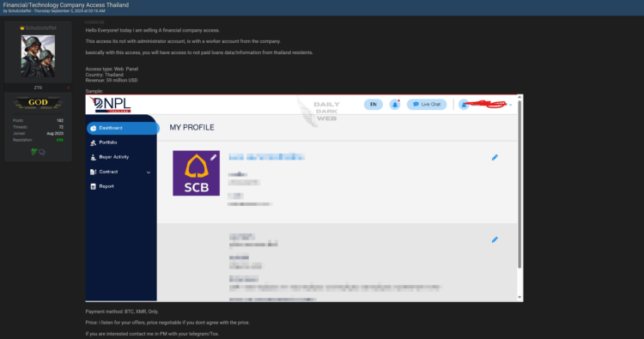Edit the SCB profile picture pencil

[x=213, y=157]
